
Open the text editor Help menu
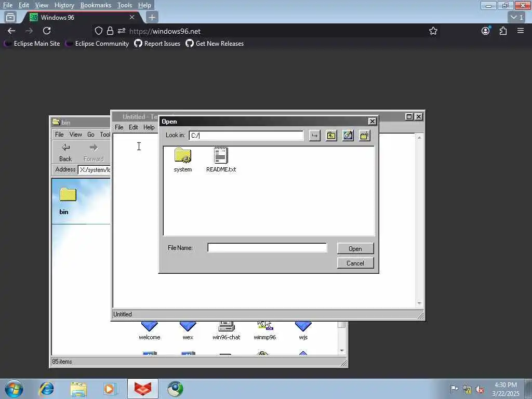point(149,127)
